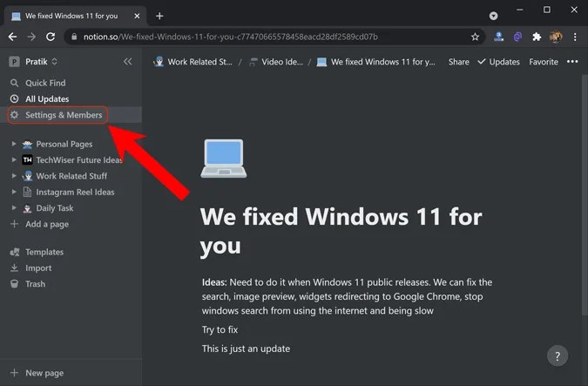Click the page vertical scrollbar
588x386 pixels.
[585, 195]
